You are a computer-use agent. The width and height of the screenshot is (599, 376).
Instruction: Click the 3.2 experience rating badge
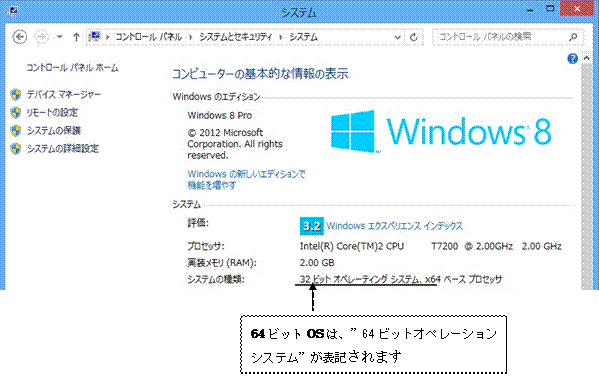[x=311, y=226]
